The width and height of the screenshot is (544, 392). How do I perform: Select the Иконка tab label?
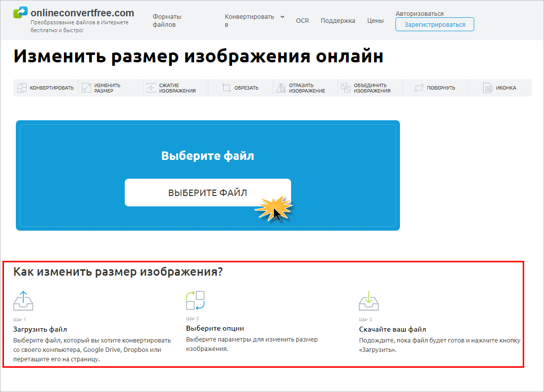pyautogui.click(x=506, y=88)
